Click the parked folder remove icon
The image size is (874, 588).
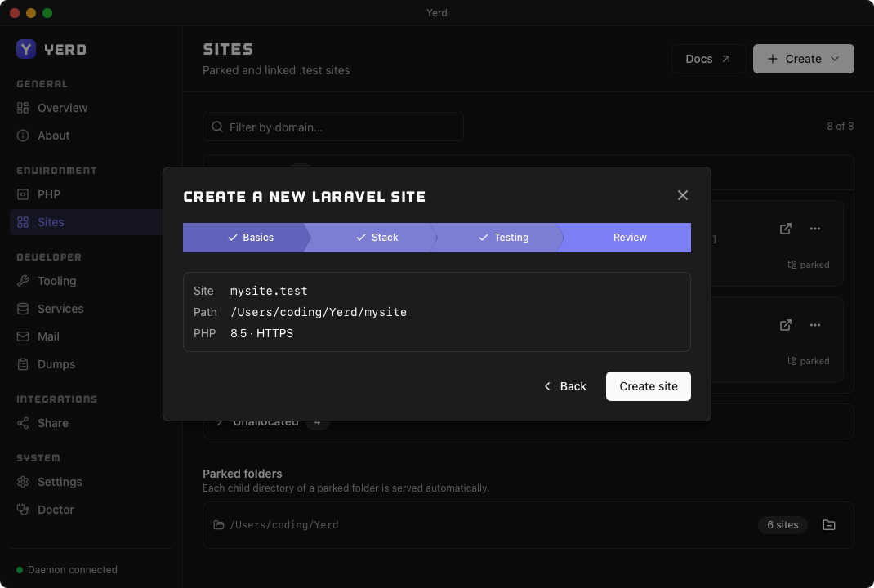(x=829, y=524)
